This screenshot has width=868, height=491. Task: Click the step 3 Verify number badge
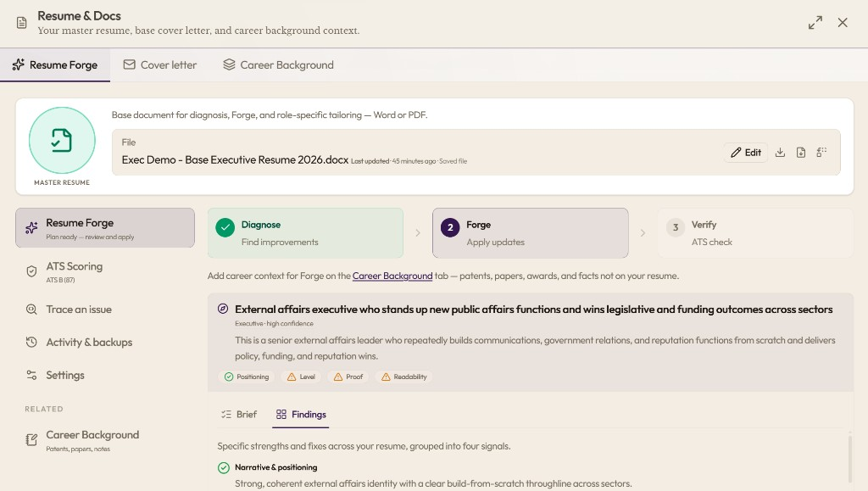coord(676,227)
